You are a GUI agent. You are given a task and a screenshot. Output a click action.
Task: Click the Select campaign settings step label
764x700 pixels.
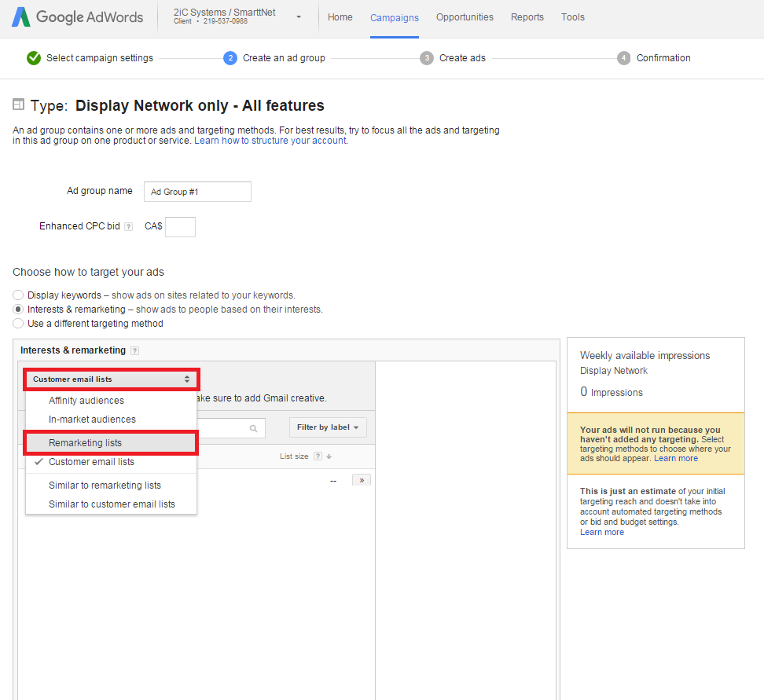99,58
